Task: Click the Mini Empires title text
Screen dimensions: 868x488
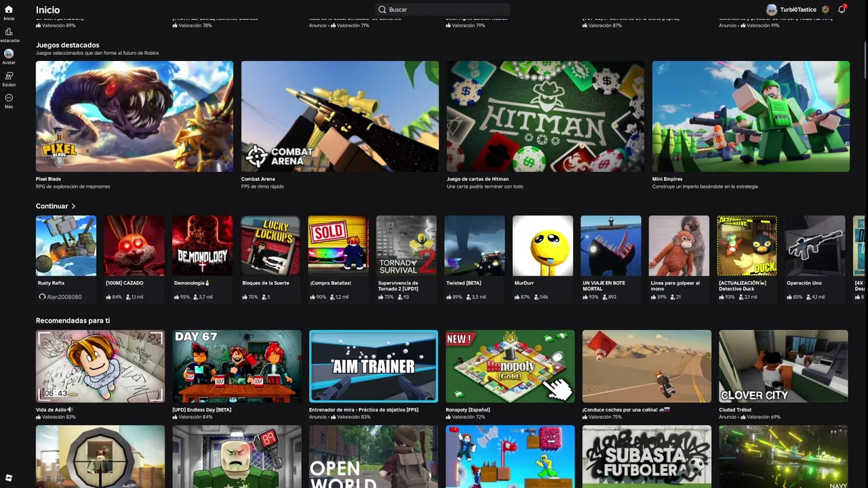Action: tap(667, 179)
